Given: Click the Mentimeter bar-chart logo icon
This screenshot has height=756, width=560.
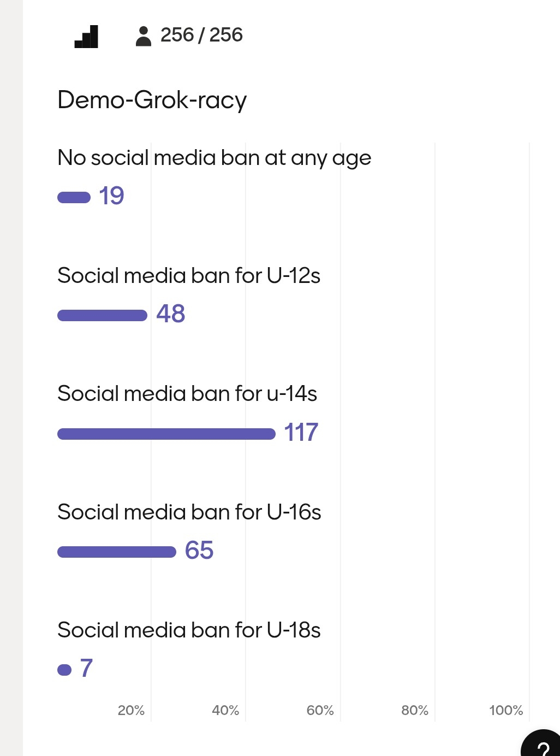Looking at the screenshot, I should point(86,37).
